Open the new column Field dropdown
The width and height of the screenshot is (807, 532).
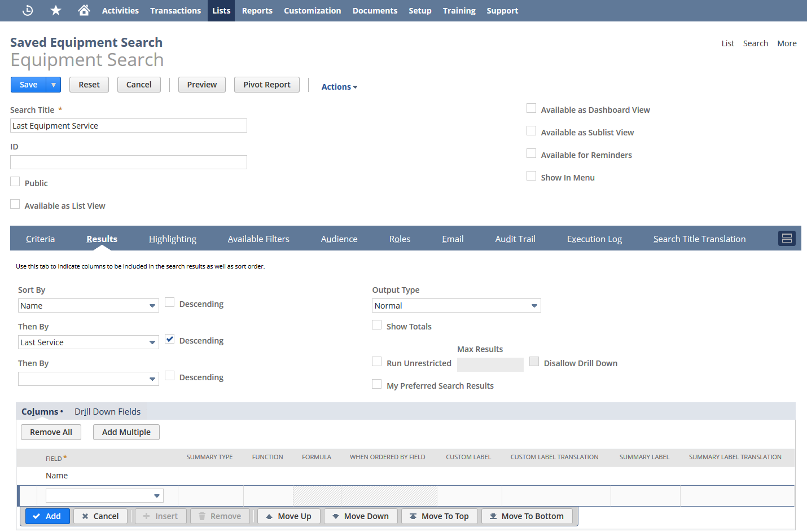(x=104, y=496)
